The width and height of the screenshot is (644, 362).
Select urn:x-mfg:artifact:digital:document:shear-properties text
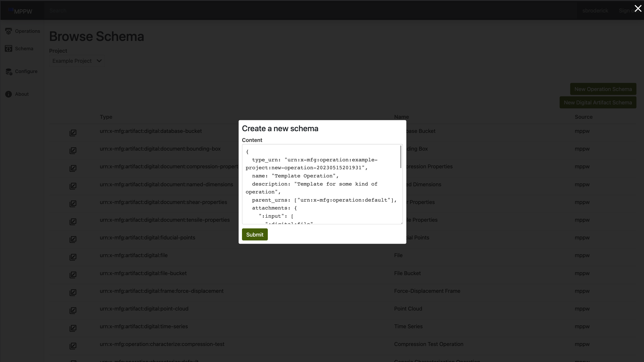[163, 202]
